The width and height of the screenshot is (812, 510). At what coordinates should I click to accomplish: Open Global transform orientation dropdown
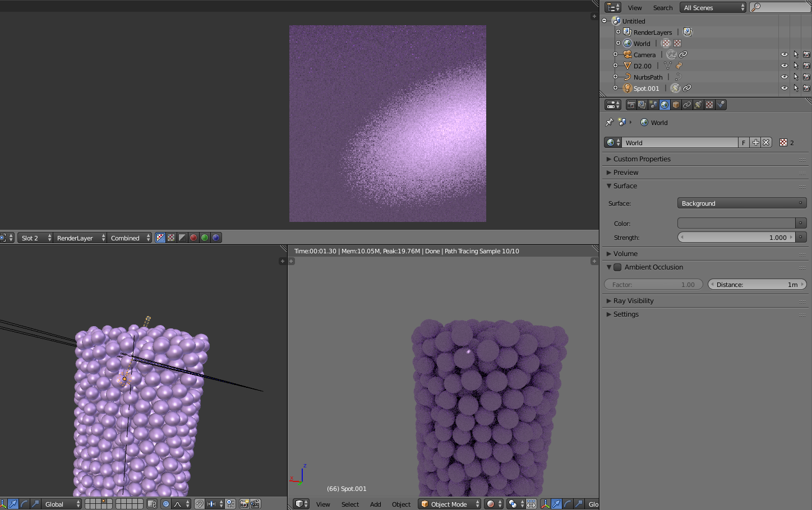point(62,504)
